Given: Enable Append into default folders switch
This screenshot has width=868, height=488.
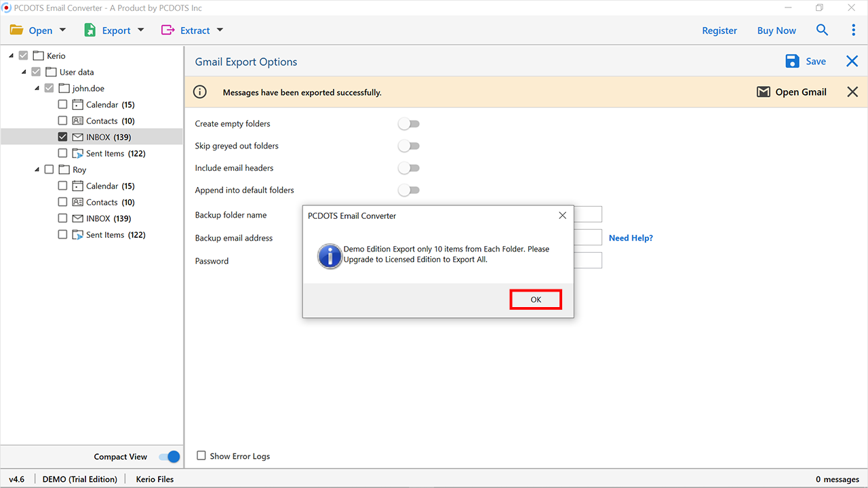Looking at the screenshot, I should (x=409, y=190).
